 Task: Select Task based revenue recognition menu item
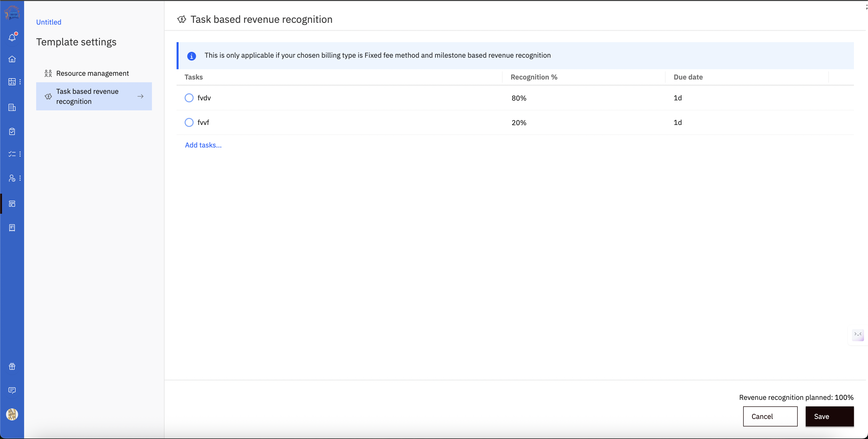click(94, 96)
